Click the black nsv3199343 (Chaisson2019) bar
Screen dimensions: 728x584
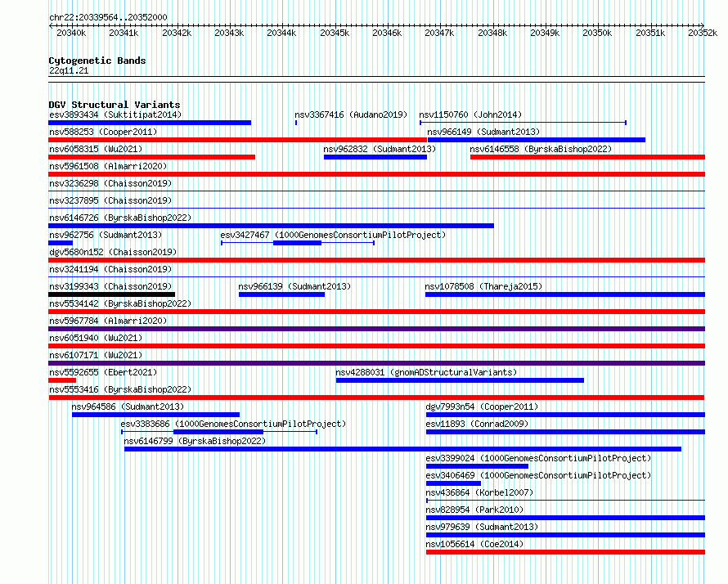tap(111, 294)
